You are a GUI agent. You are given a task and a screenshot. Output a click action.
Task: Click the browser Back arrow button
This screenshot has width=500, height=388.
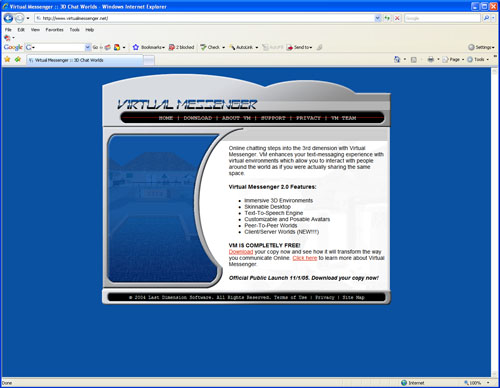coord(8,18)
